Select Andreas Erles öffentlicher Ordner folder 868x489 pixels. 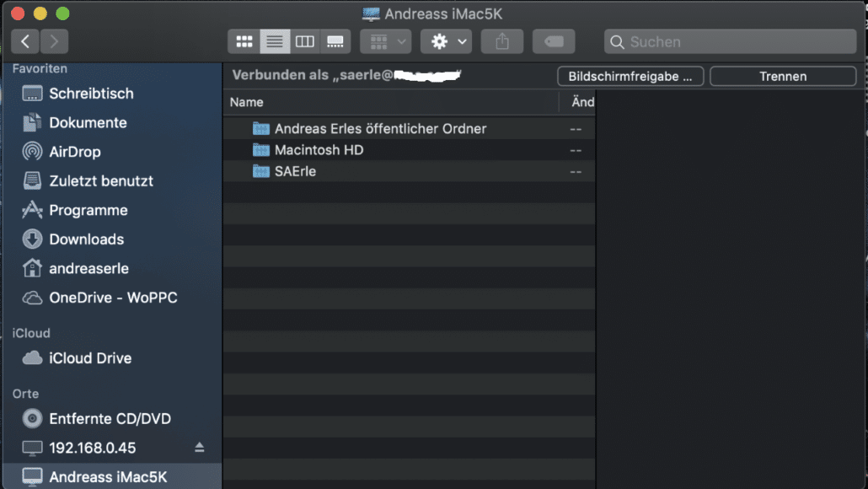coord(380,129)
